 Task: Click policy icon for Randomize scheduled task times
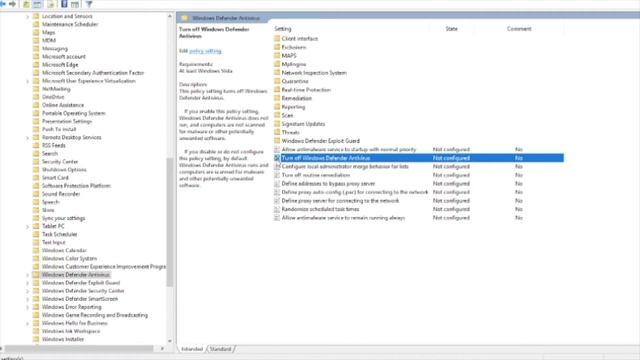(277, 209)
